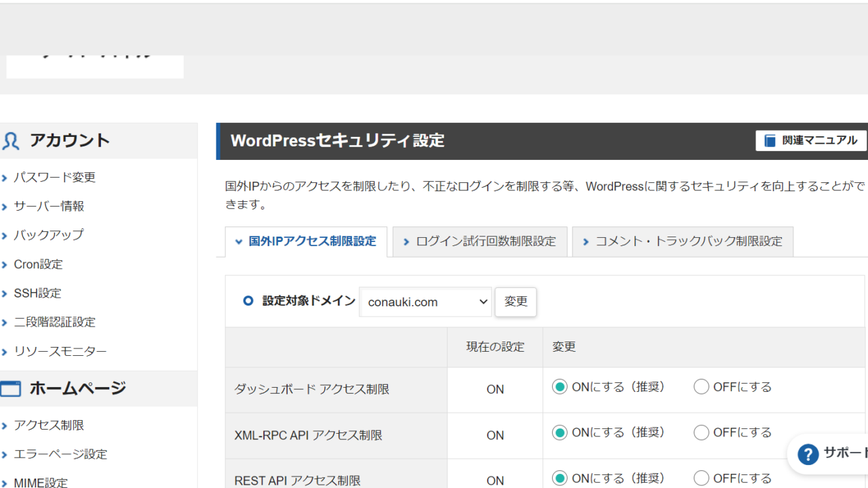The width and height of the screenshot is (868, 488).
Task: Select OFFにする for XML-RPC API アクセス制限
Action: click(x=701, y=432)
